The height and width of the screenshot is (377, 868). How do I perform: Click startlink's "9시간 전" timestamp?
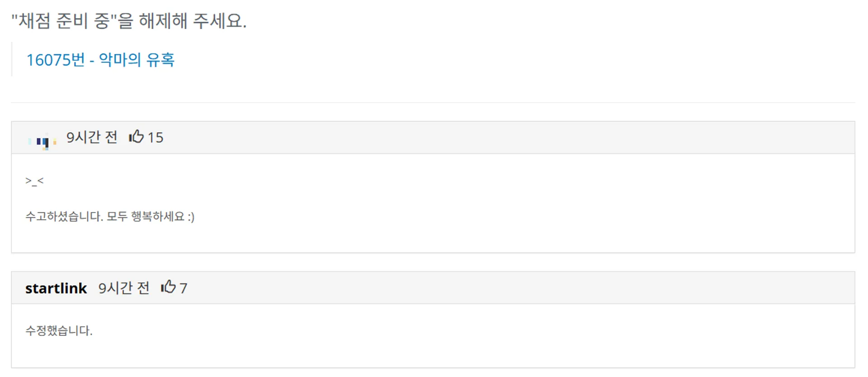tap(124, 288)
